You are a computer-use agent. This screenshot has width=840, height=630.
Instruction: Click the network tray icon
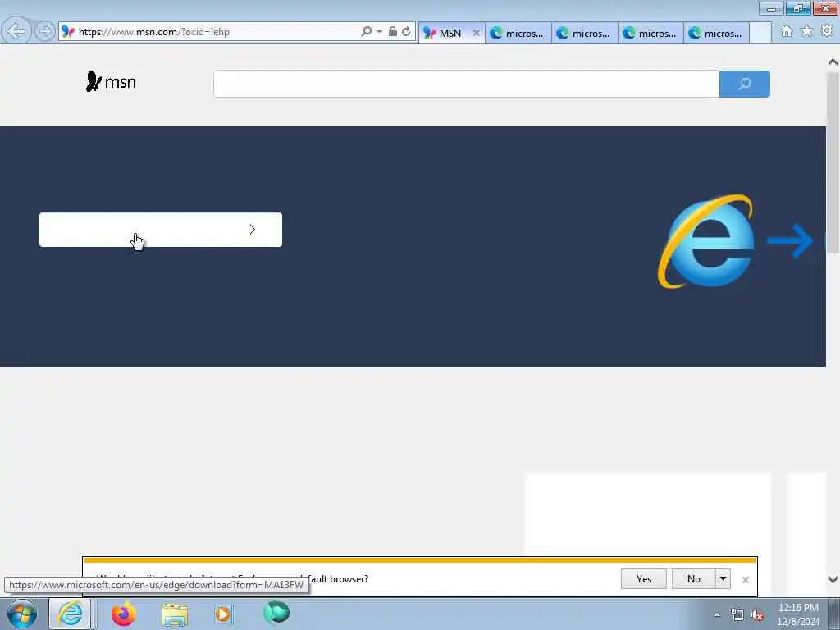pyautogui.click(x=737, y=615)
